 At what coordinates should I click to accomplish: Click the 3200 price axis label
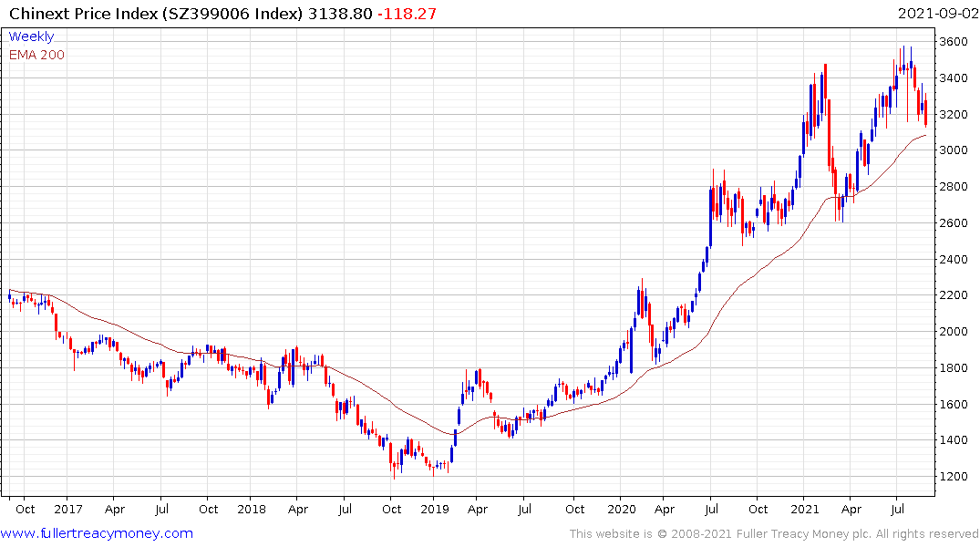tap(954, 114)
